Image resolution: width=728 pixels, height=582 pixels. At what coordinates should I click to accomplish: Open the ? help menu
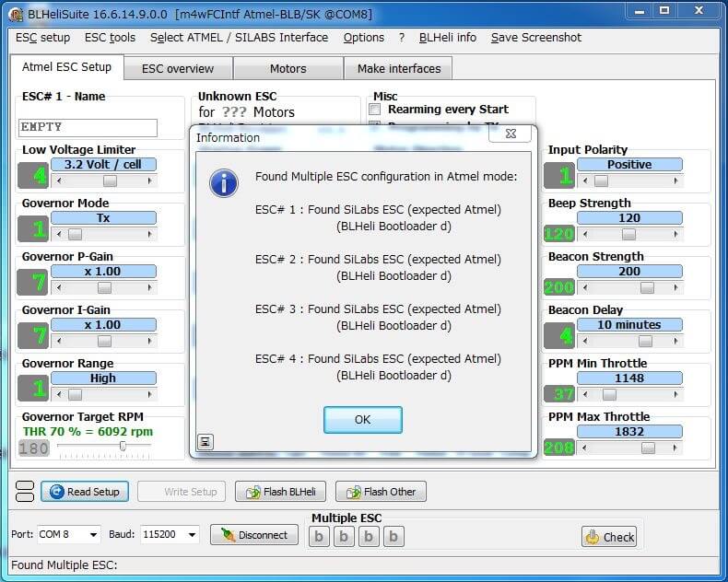[x=402, y=37]
